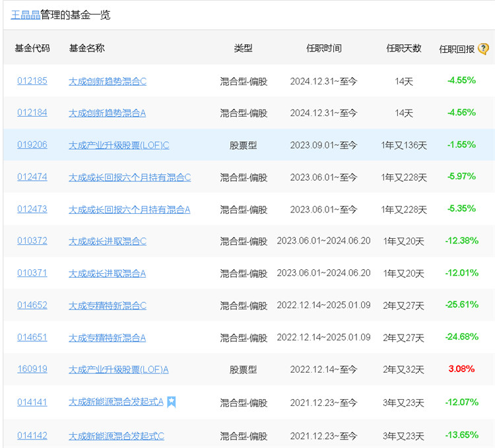The height and width of the screenshot is (448, 495).
Task: Click the 管理的基金一览 heading text
Action: [x=75, y=15]
